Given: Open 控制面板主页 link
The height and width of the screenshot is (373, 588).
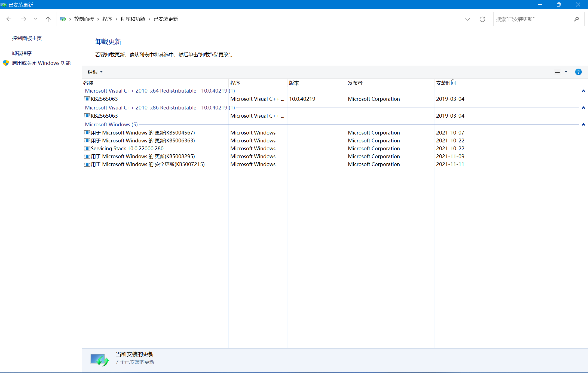Looking at the screenshot, I should (x=27, y=38).
